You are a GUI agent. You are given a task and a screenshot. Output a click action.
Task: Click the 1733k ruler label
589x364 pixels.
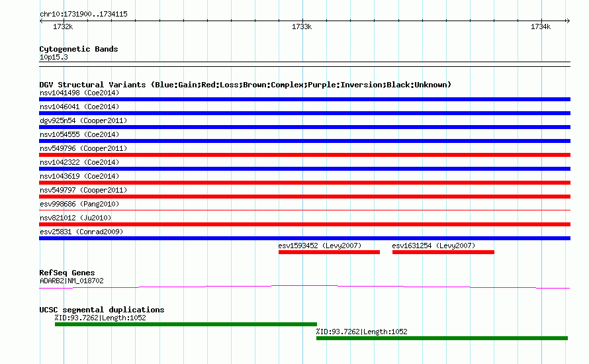[x=302, y=26]
